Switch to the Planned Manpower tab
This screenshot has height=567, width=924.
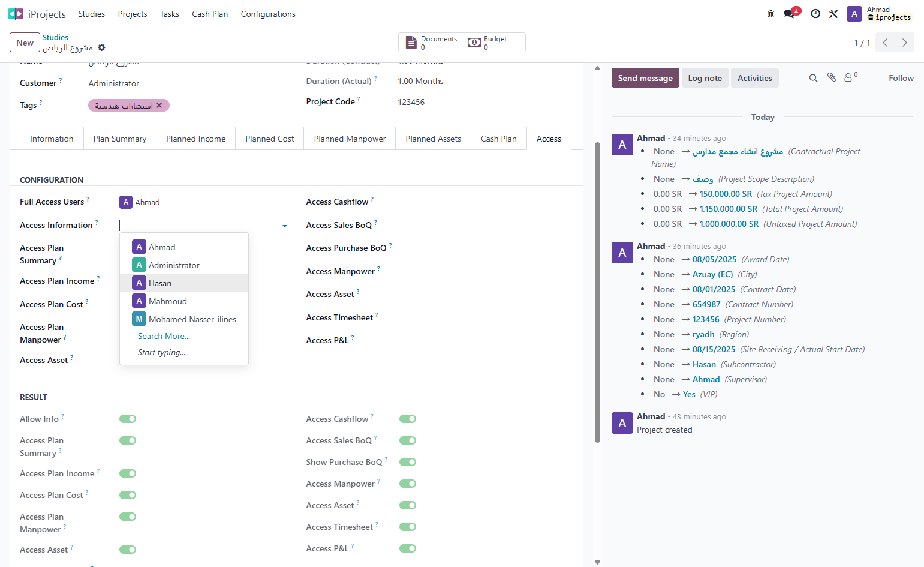click(x=350, y=139)
